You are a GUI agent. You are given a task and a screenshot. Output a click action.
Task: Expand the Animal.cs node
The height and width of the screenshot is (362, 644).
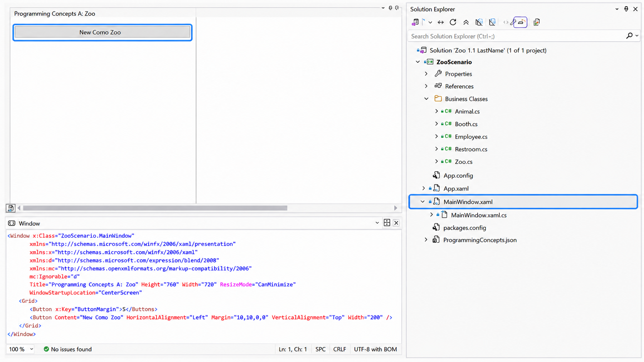(x=436, y=111)
